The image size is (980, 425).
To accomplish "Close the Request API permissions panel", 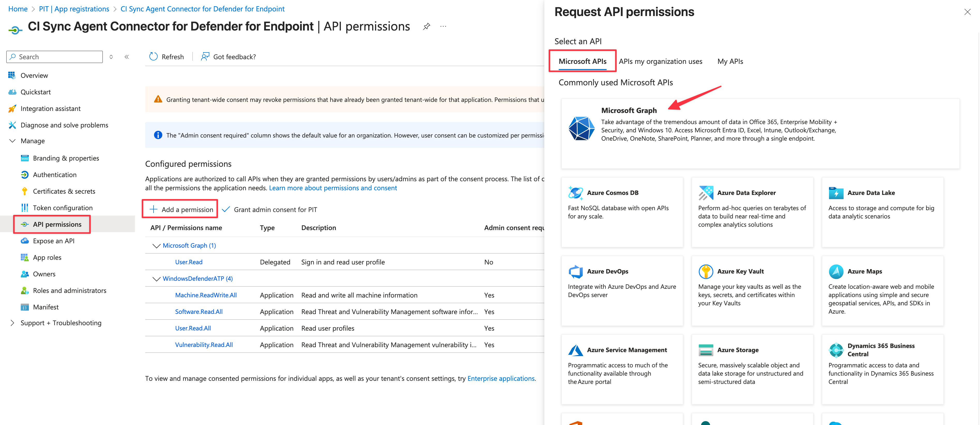I will pyautogui.click(x=967, y=12).
